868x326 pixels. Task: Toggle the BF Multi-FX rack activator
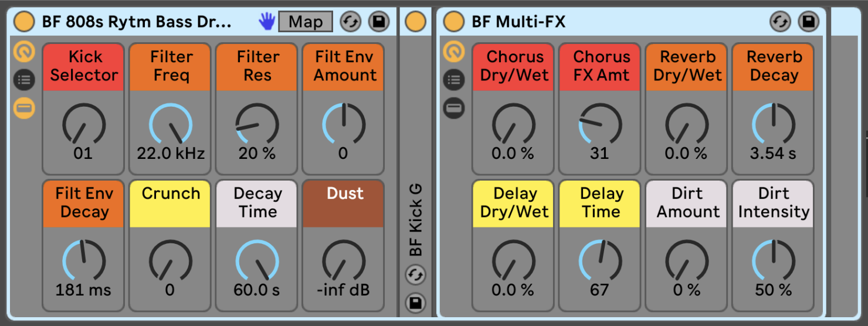coord(453,22)
